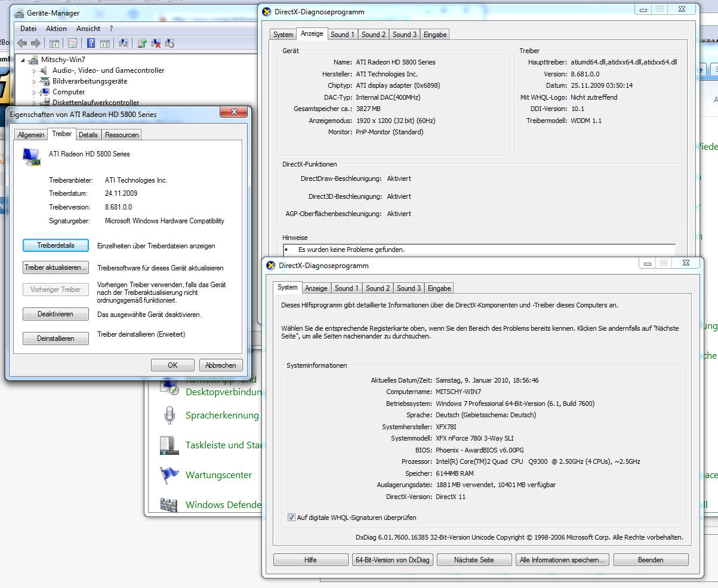Click the Back arrow in Geräte-Manager toolbar
Screen dimensions: 718x588
pos(22,43)
